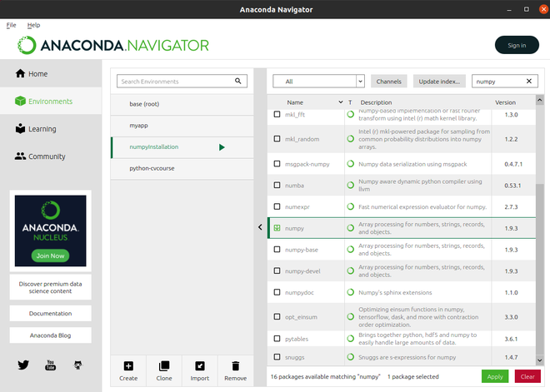Collapse the environments panel with the chevron
Image resolution: width=550 pixels, height=392 pixels.
click(260, 227)
